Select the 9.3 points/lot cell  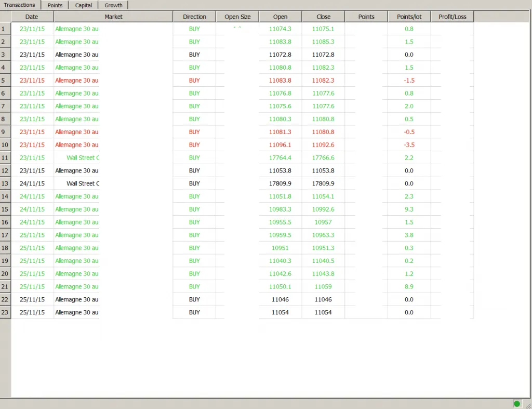coord(409,209)
